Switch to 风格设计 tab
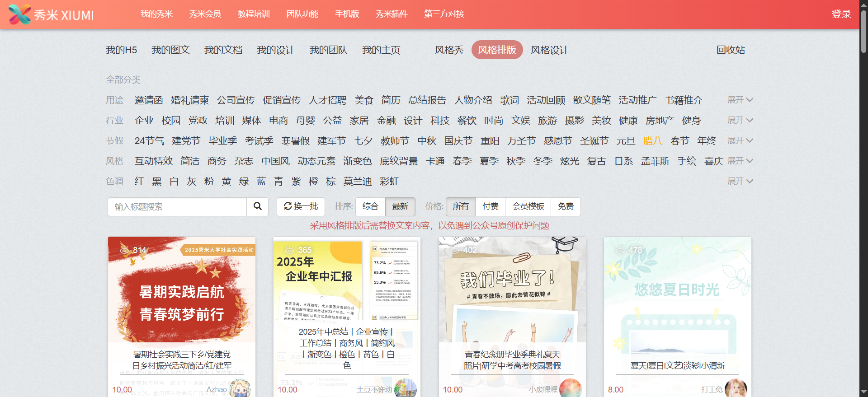This screenshot has height=397, width=868. point(549,50)
